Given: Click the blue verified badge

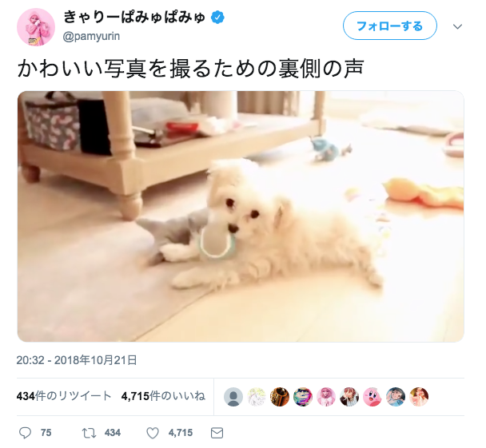Looking at the screenshot, I should pos(218,18).
